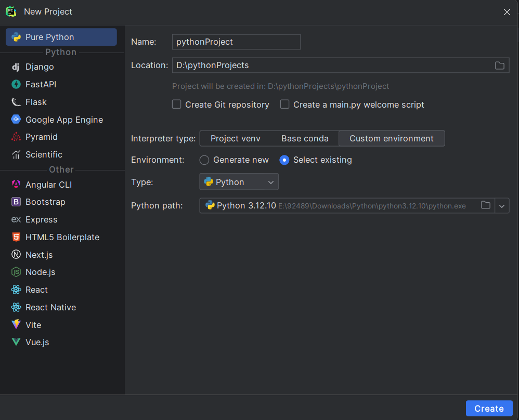Choose Django project type label
The width and height of the screenshot is (519, 420).
[x=40, y=67]
